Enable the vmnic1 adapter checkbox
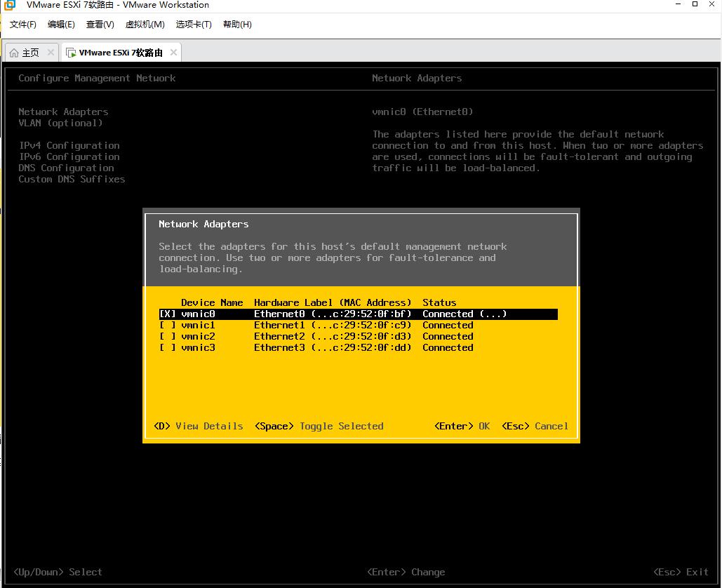 click(x=168, y=326)
